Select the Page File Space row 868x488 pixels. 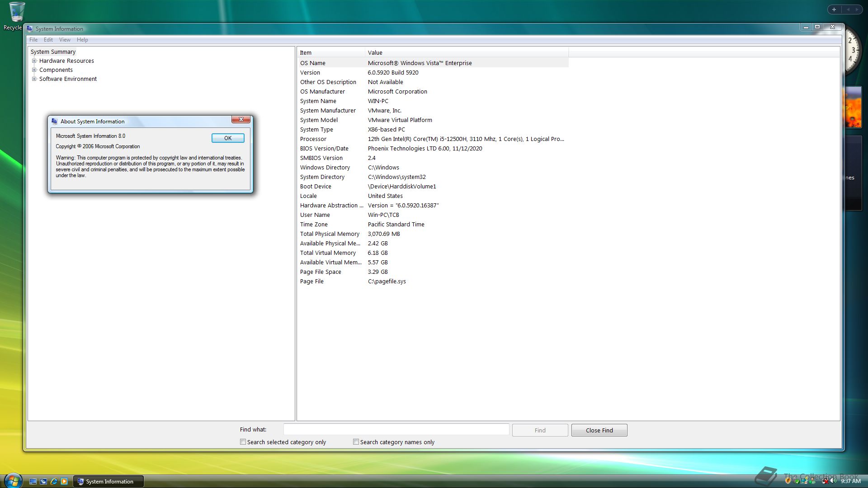click(433, 272)
